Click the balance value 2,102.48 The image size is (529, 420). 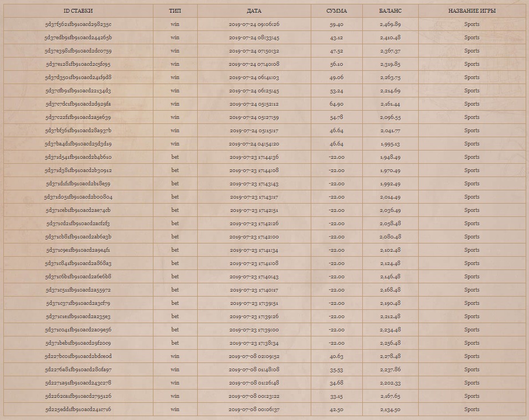pos(391,250)
